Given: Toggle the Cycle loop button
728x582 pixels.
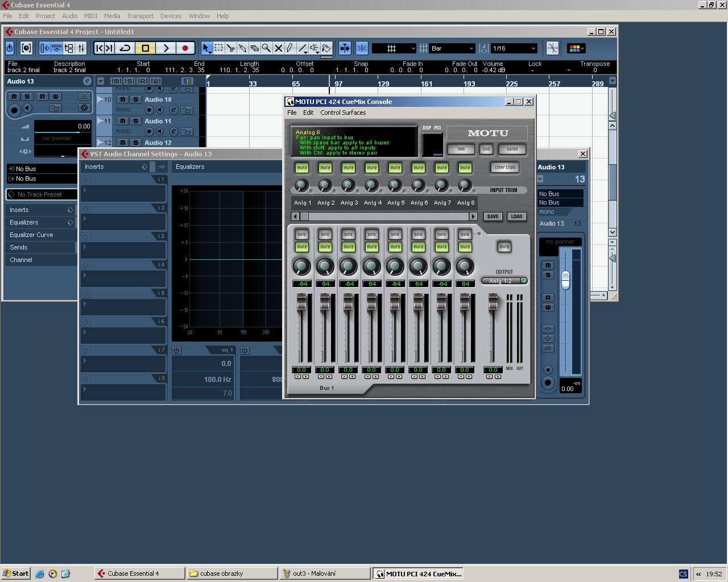Looking at the screenshot, I should coord(125,48).
